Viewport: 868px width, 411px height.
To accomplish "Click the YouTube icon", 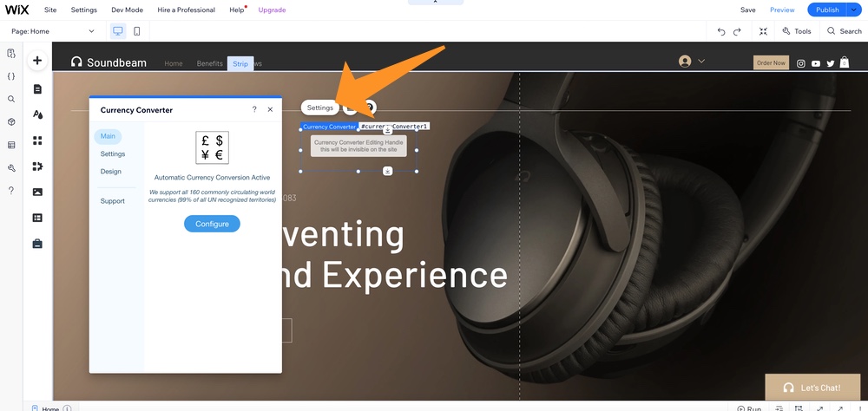I will [x=815, y=63].
